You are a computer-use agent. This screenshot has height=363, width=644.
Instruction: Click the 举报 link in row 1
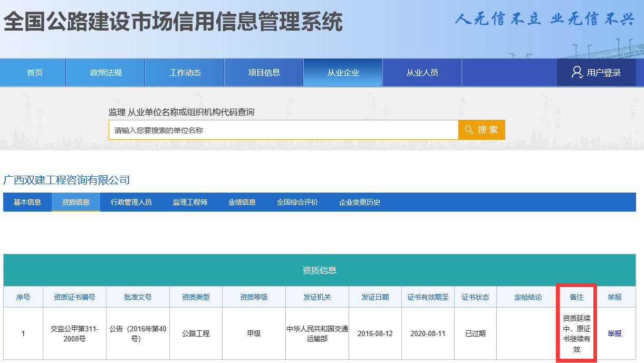[614, 333]
